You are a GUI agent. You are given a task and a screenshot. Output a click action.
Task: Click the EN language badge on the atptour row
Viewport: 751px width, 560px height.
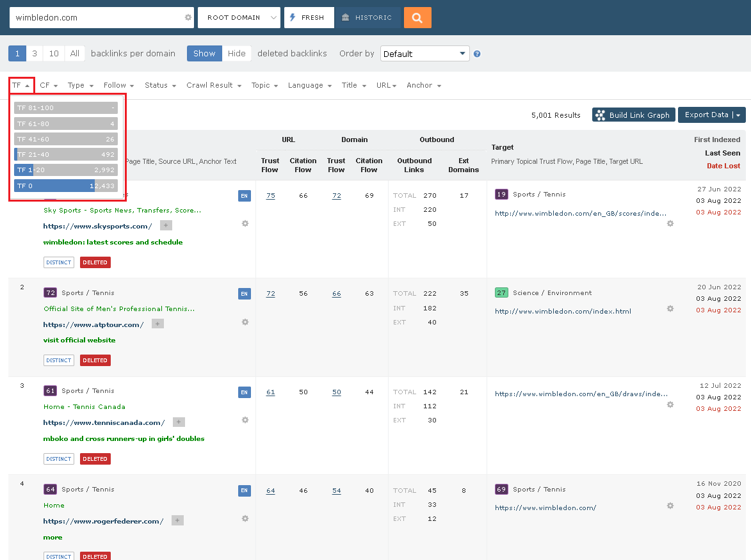(244, 293)
